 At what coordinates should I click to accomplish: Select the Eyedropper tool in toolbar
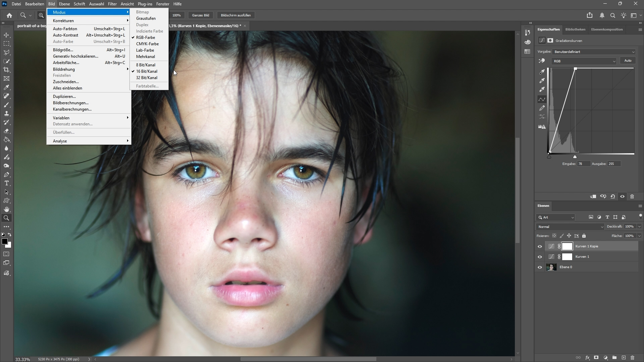click(6, 87)
